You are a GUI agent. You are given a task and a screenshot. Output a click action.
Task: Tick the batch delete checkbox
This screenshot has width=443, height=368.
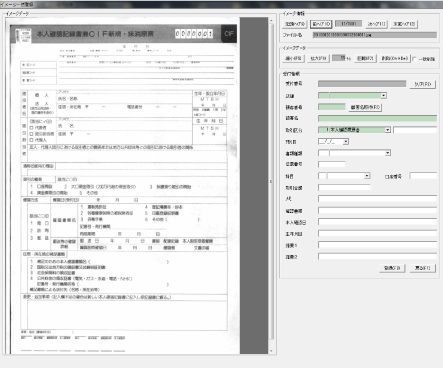pyautogui.click(x=414, y=59)
